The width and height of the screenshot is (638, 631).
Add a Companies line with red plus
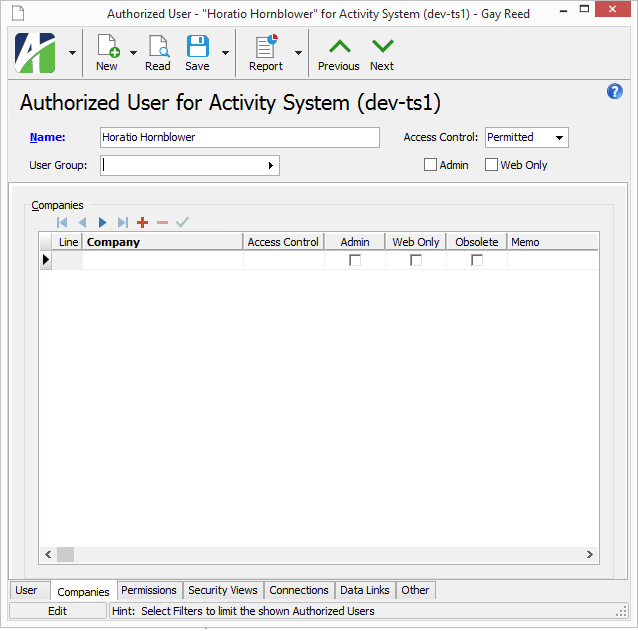click(142, 223)
